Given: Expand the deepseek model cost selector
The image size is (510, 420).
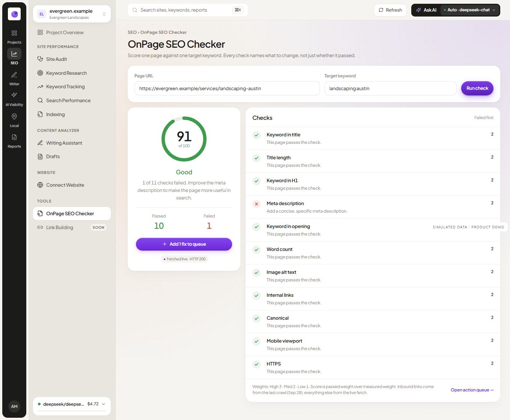Looking at the screenshot, I should pos(72,404).
